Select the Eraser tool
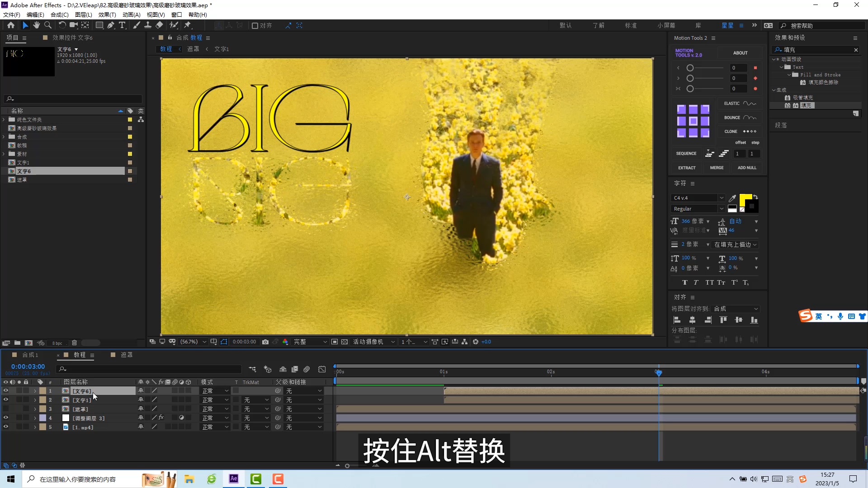868x488 pixels. (x=159, y=25)
